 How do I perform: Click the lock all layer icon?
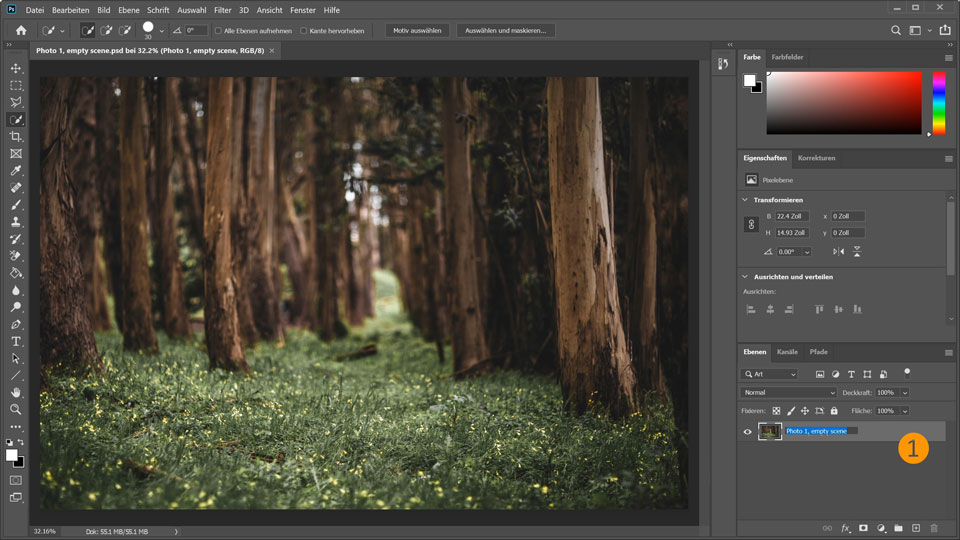tap(834, 411)
